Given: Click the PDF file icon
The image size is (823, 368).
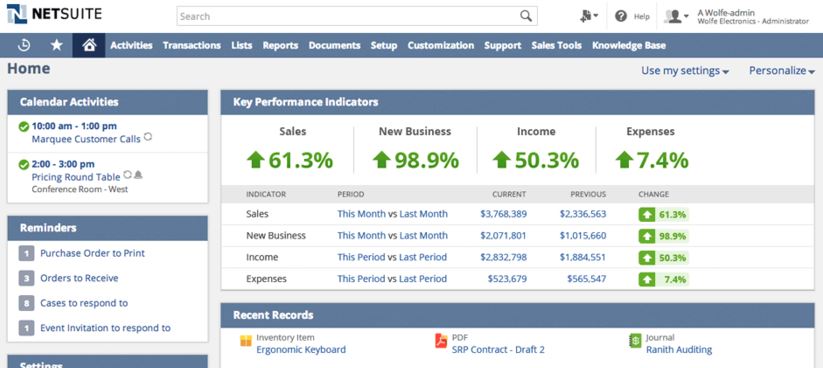Looking at the screenshot, I should [441, 341].
